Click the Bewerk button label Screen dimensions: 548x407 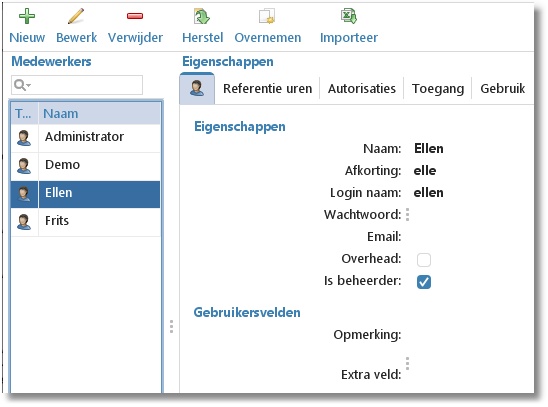76,38
